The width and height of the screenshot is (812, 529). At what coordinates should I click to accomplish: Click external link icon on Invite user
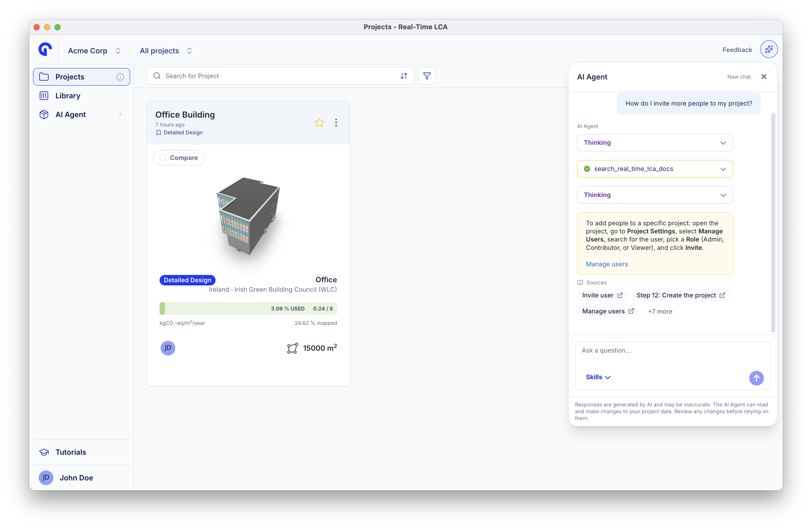coord(619,295)
